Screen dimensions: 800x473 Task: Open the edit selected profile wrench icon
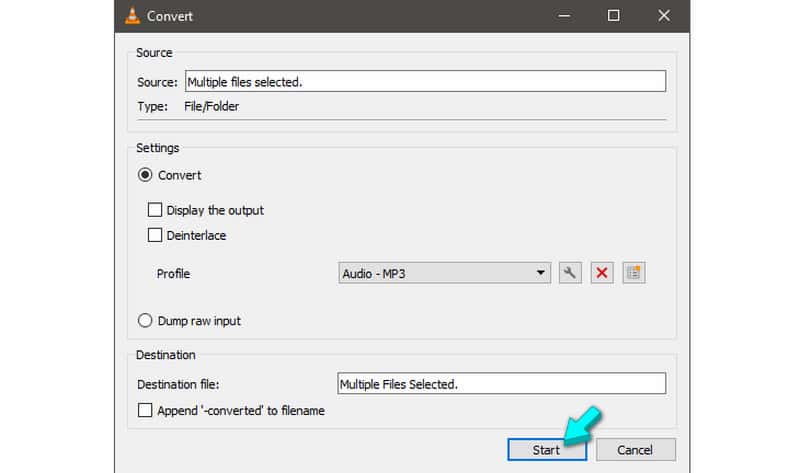pos(570,273)
